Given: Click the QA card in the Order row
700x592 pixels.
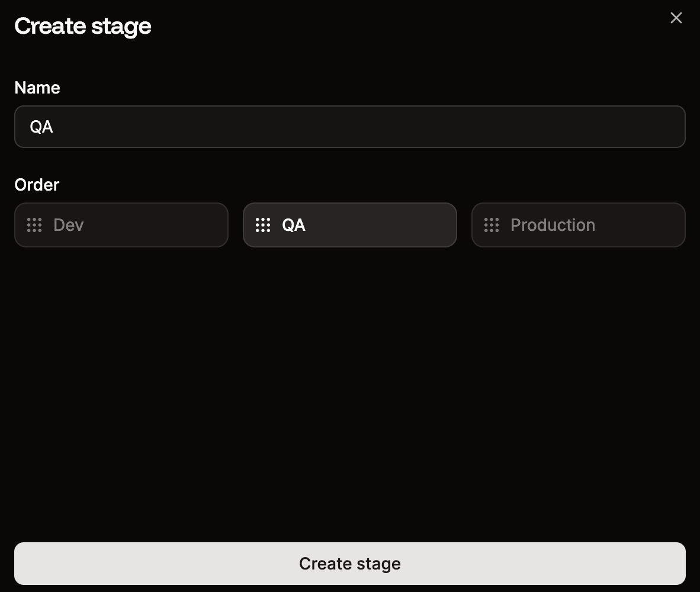Looking at the screenshot, I should tap(349, 225).
